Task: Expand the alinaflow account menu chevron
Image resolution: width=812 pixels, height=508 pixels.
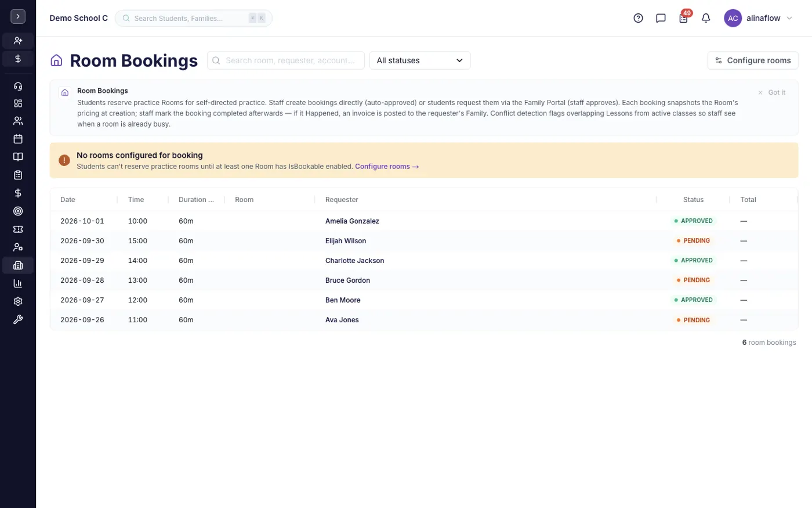Action: [789, 18]
